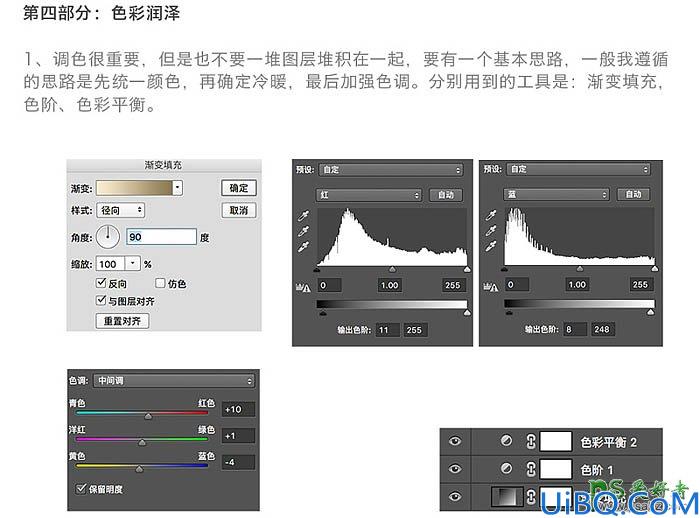Click mask thumbnail of 色阶 1 layer

556,469
